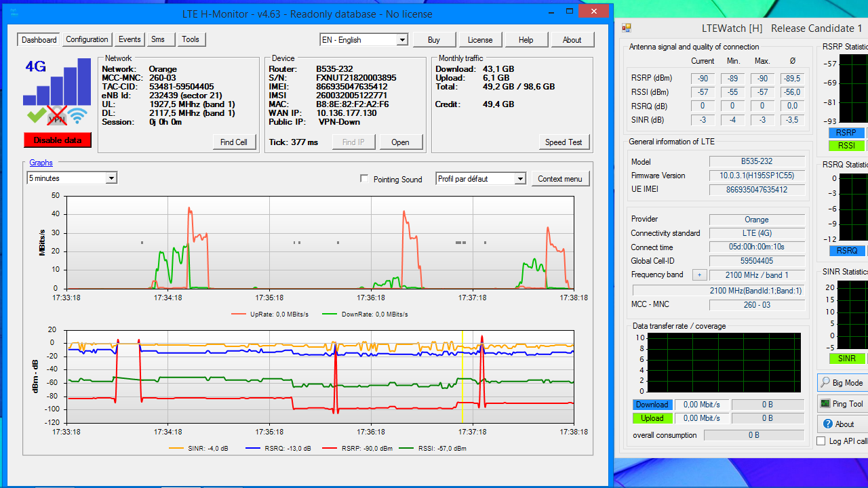Click the Find Cell button
The width and height of the screenshot is (868, 488).
click(x=234, y=142)
